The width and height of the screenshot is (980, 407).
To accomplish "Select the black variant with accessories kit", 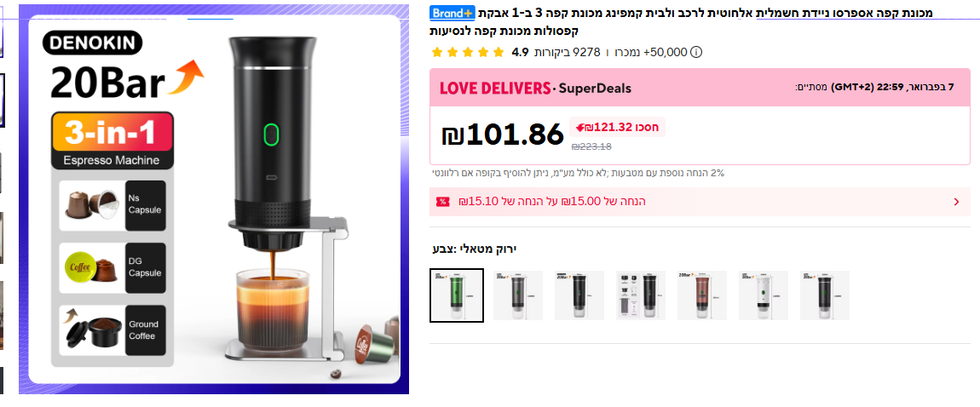I will [641, 295].
